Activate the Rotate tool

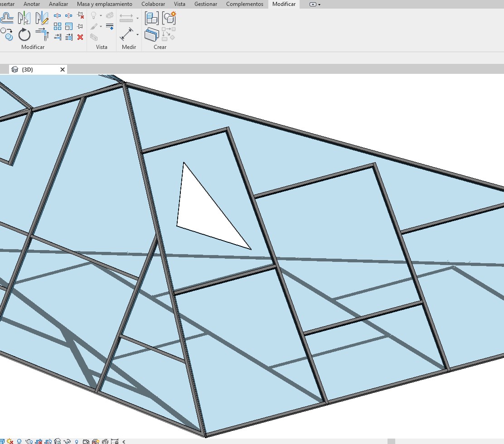point(24,34)
